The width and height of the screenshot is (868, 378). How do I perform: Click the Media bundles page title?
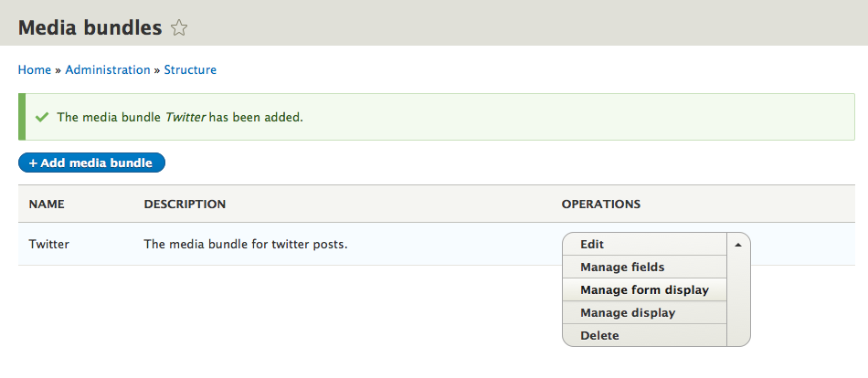click(90, 27)
